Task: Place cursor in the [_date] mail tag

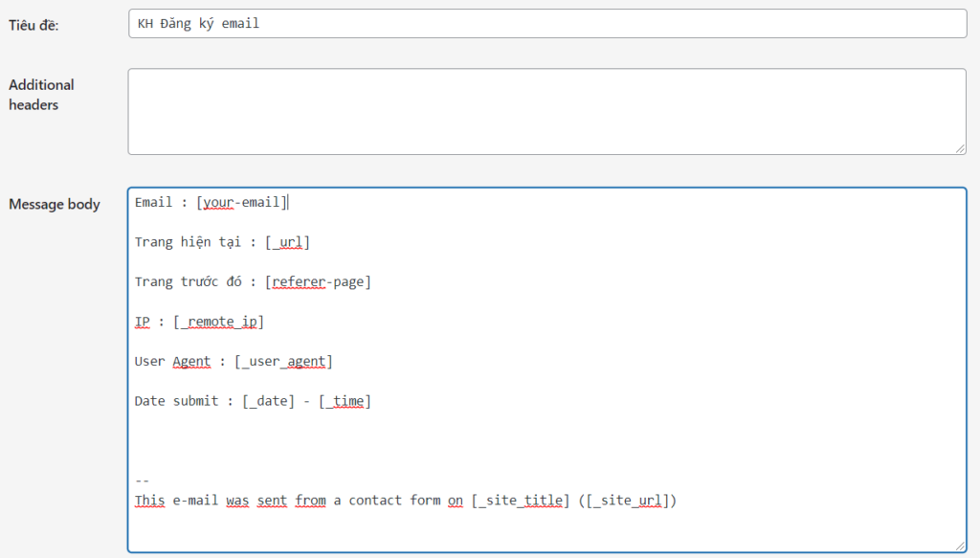Action: pyautogui.click(x=269, y=401)
